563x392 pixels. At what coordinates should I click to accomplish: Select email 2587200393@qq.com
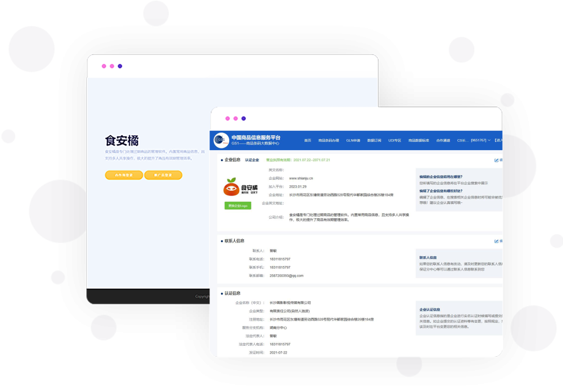[286, 275]
